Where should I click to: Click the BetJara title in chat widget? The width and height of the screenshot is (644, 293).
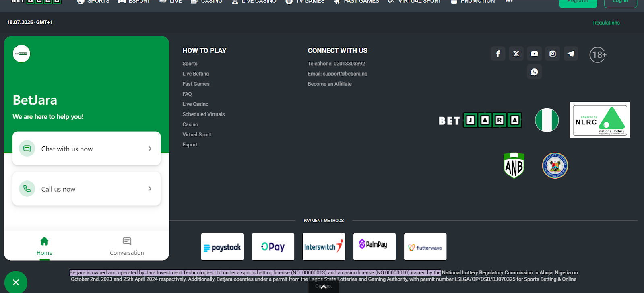[35, 100]
